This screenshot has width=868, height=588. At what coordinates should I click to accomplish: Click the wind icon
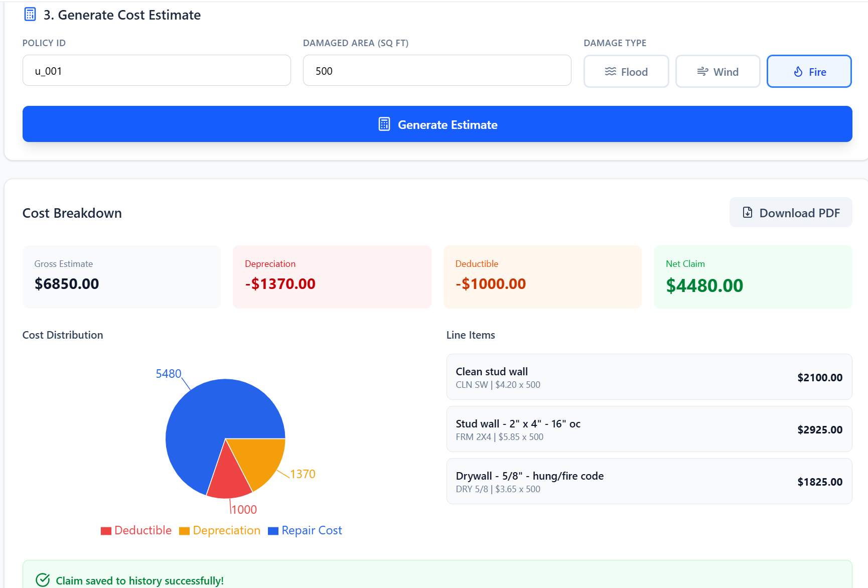(x=703, y=72)
